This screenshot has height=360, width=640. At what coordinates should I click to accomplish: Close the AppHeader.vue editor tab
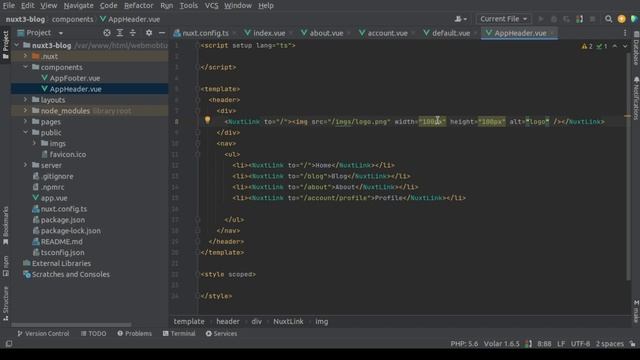(x=552, y=33)
